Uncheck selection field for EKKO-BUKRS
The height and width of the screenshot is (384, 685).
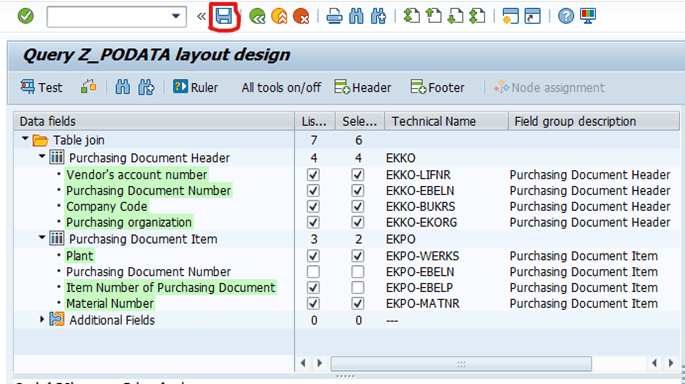(x=358, y=207)
